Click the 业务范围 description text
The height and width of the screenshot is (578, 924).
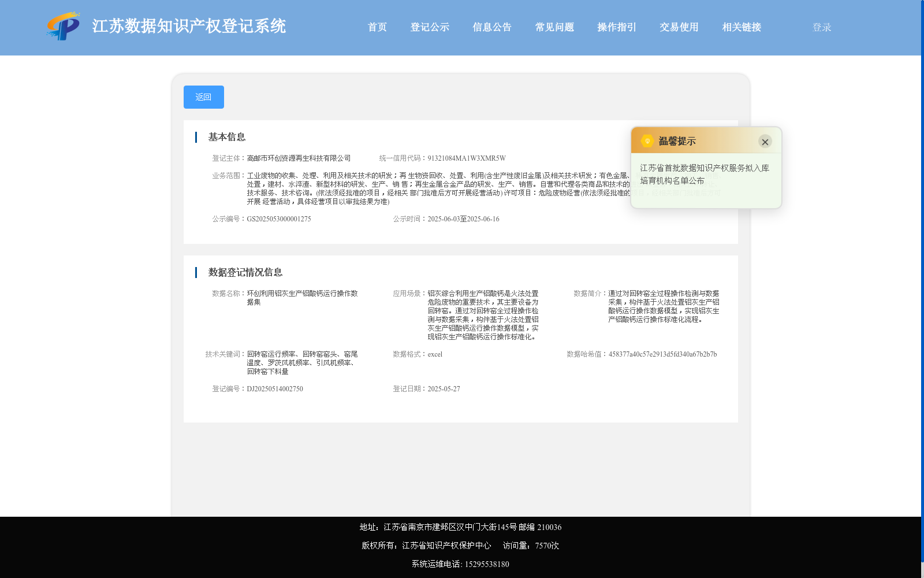coord(483,188)
